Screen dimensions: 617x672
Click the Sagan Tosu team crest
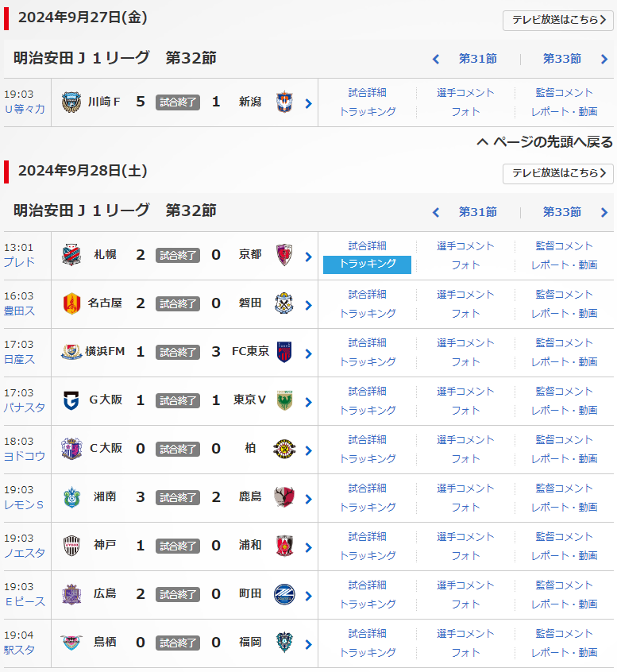coord(71,643)
